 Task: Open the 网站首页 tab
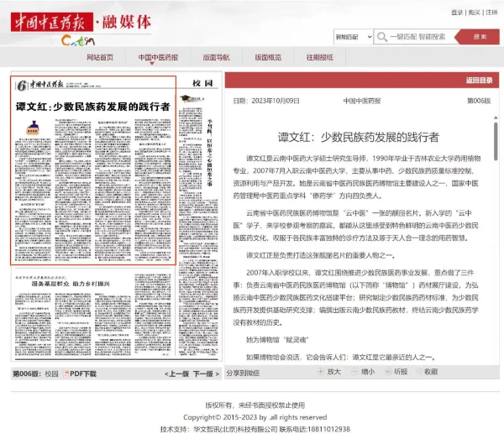click(x=100, y=57)
